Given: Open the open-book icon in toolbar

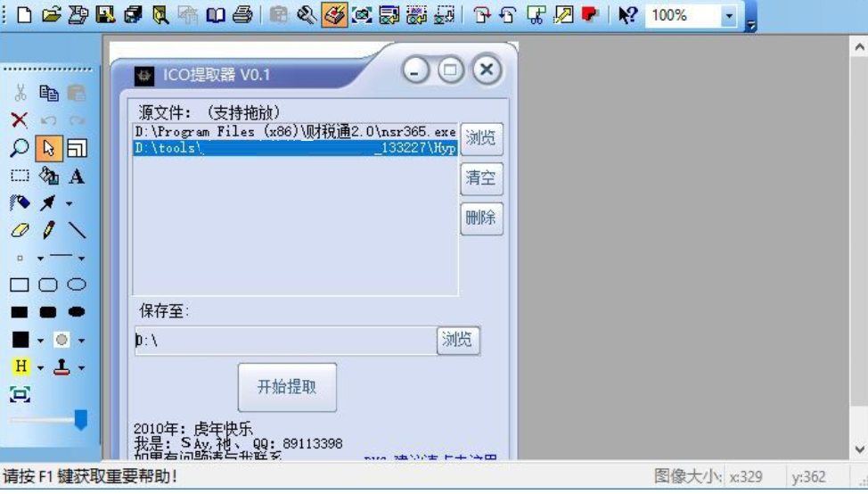Looking at the screenshot, I should pos(216,15).
